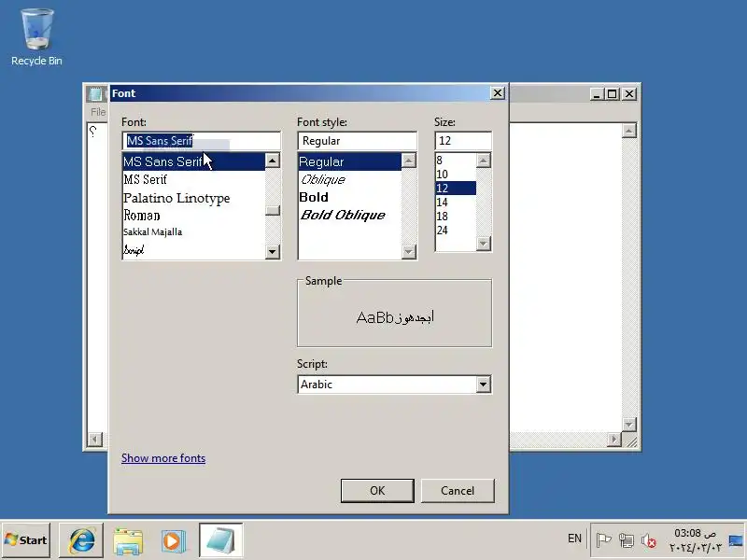The height and width of the screenshot is (560, 747).
Task: Click Notepad vertical scroll up arrow
Action: pos(629,131)
